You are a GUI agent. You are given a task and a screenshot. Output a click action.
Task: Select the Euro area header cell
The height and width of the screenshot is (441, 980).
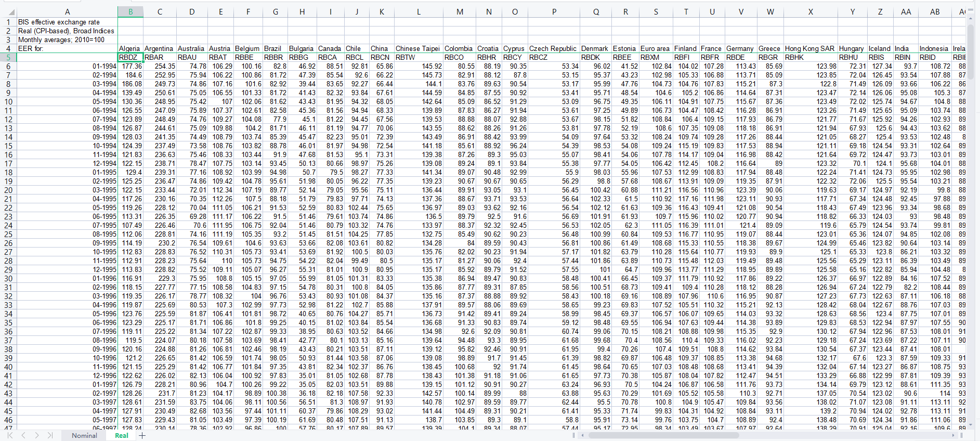[x=656, y=48]
